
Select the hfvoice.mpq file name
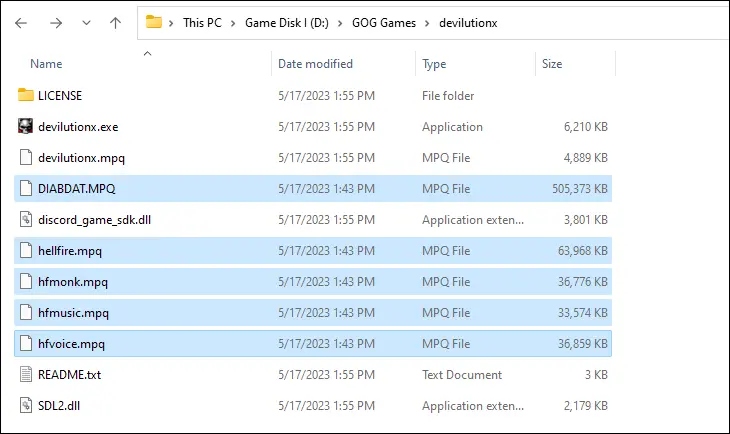pos(72,344)
